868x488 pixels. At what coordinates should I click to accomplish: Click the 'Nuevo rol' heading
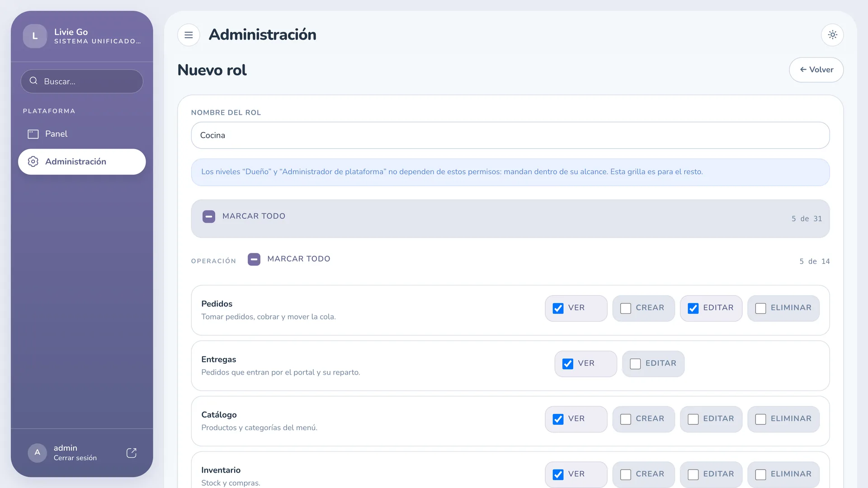click(212, 70)
